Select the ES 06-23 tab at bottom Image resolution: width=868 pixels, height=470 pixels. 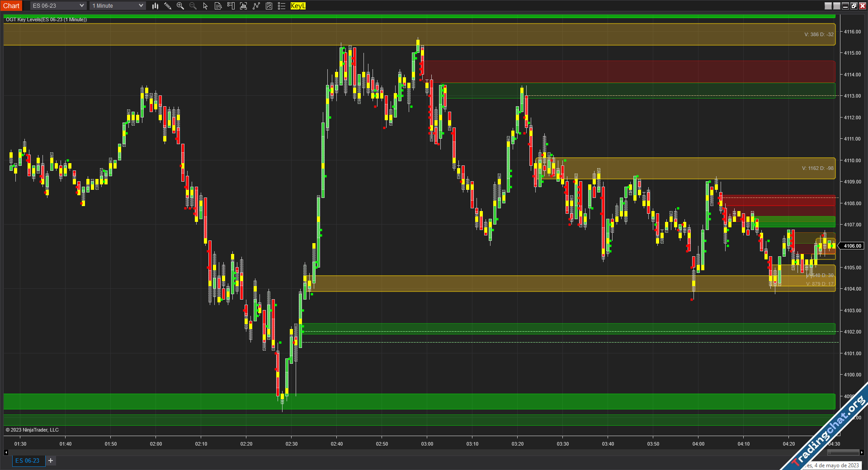click(x=28, y=461)
